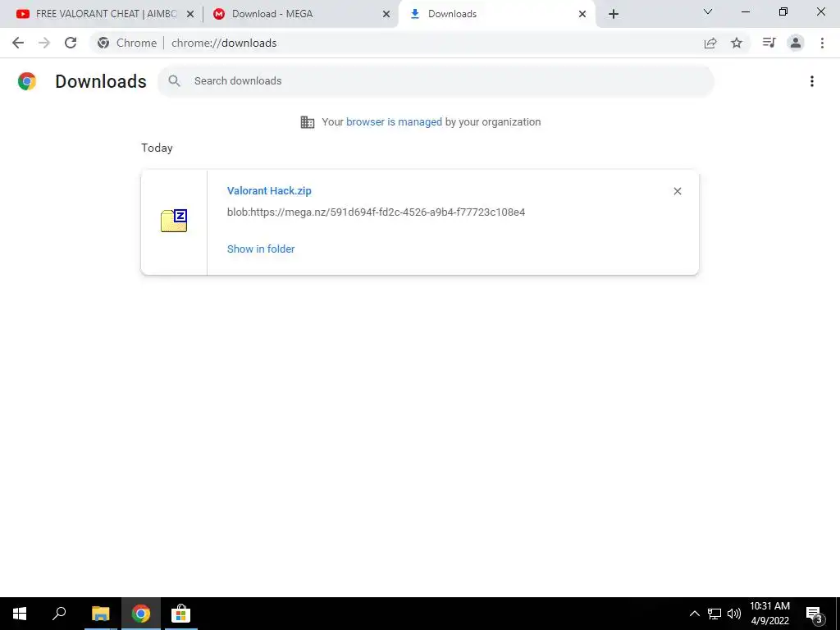The height and width of the screenshot is (630, 840).
Task: Click the Today date heading
Action: [157, 148]
